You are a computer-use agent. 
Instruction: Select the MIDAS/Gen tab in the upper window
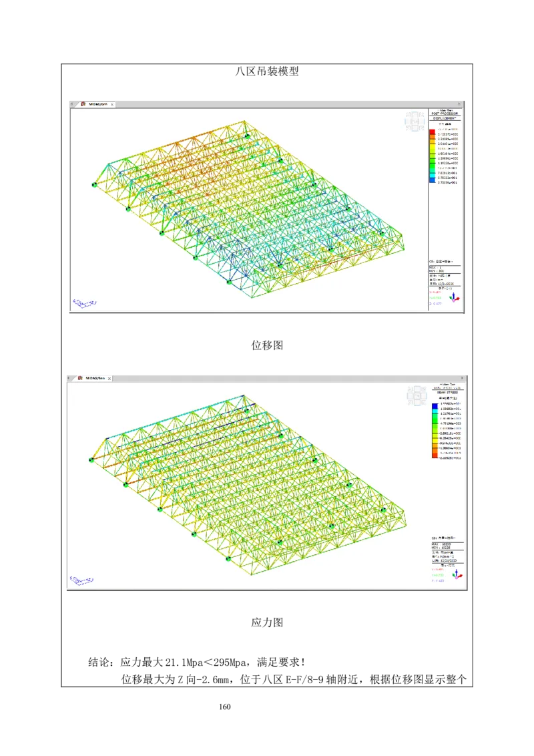[98, 104]
